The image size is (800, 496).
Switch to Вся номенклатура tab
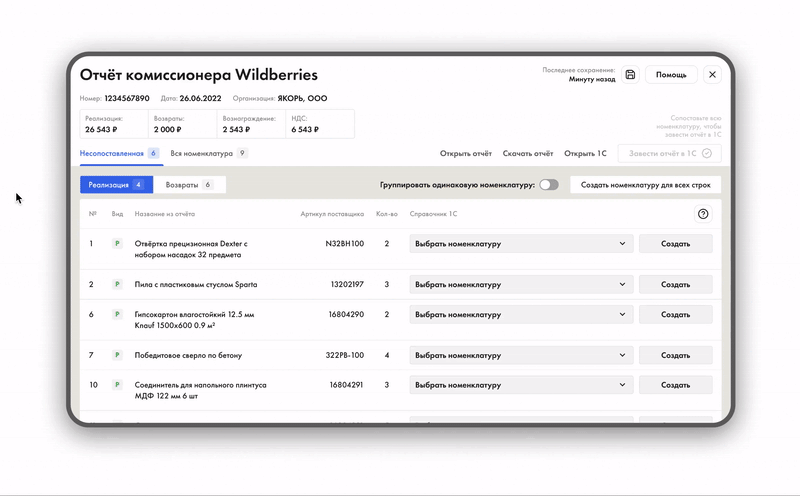[209, 153]
